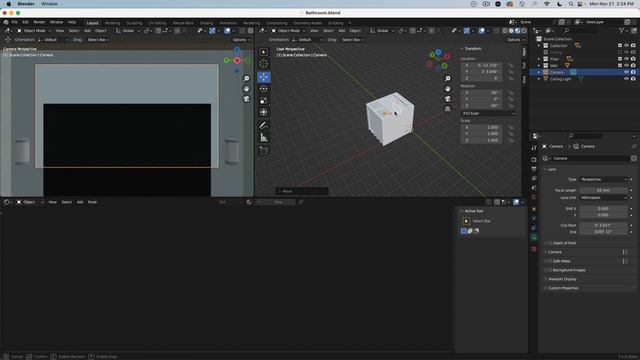Toggle visibility eye for Wall collection

(626, 65)
